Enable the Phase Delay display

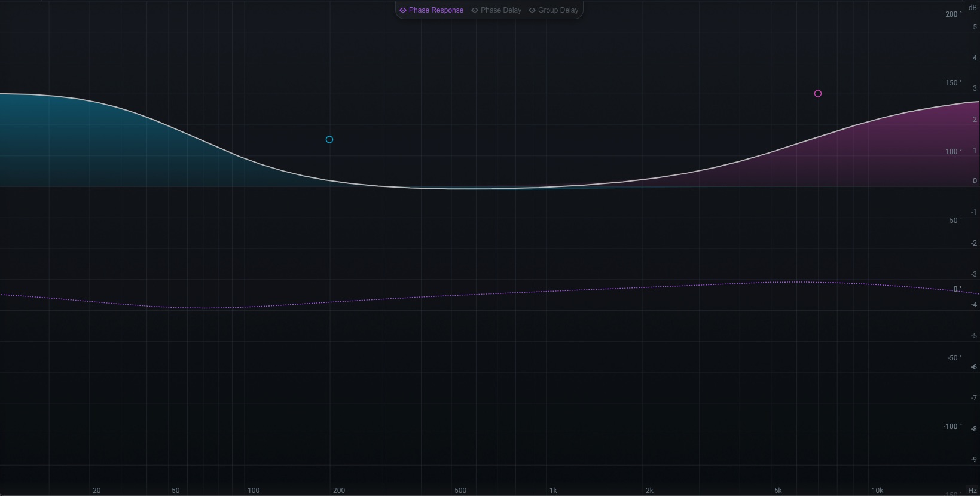point(496,10)
